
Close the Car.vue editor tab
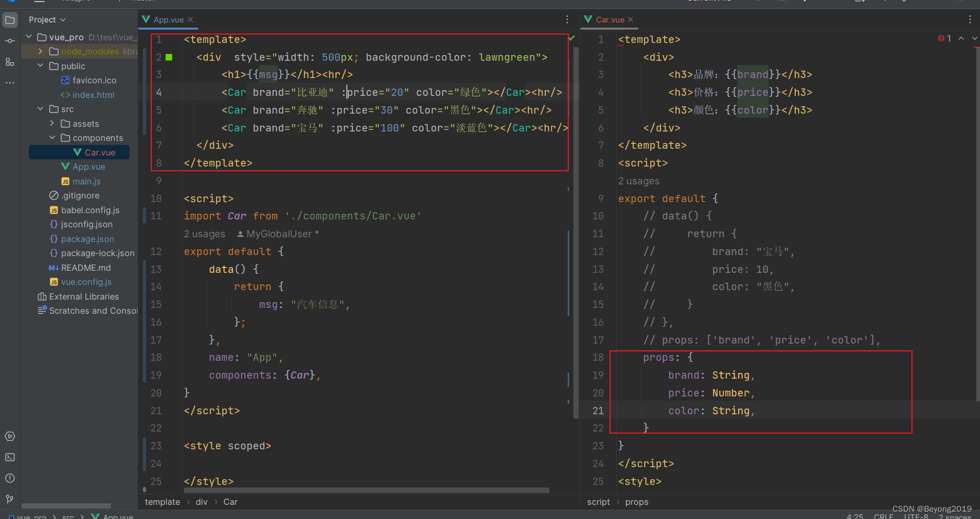point(630,19)
